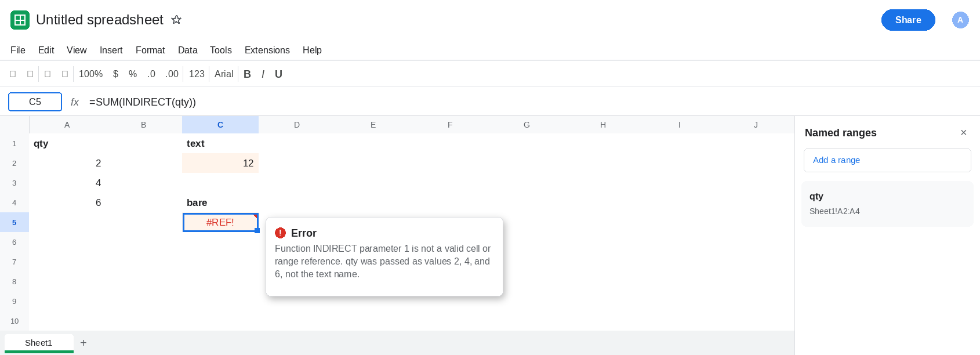This screenshot has height=355, width=980.
Task: Click the Name box showing C5
Action: [35, 102]
